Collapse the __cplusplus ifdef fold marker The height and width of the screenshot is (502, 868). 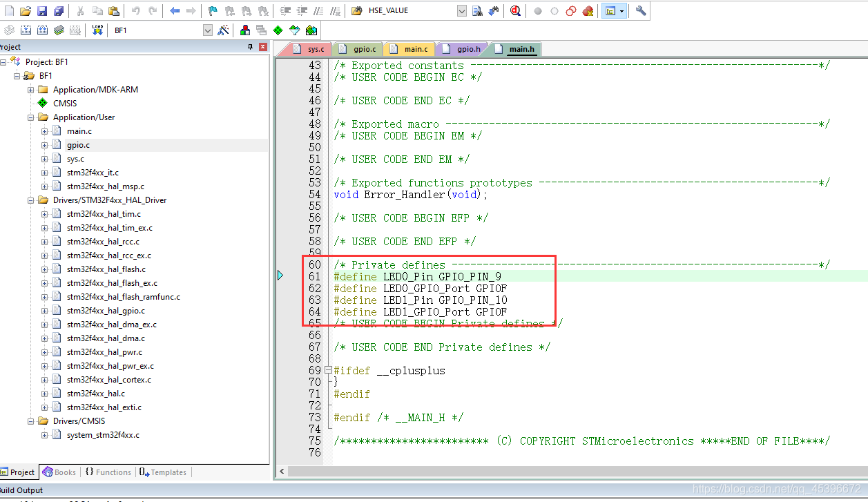point(328,370)
